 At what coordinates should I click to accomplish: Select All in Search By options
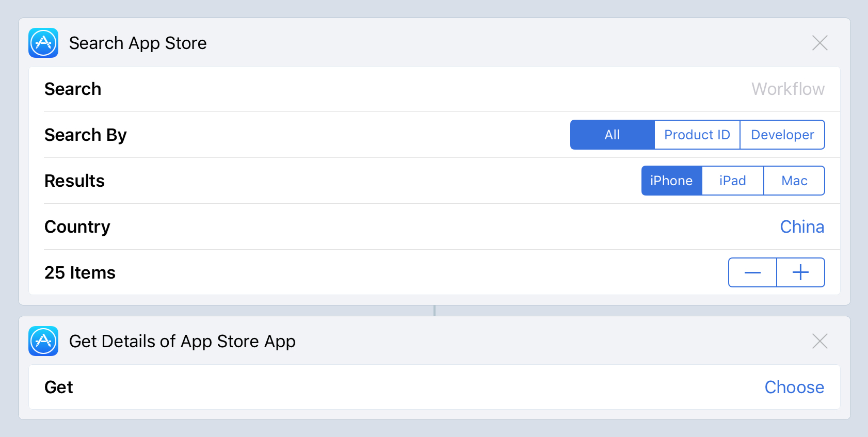coord(612,135)
